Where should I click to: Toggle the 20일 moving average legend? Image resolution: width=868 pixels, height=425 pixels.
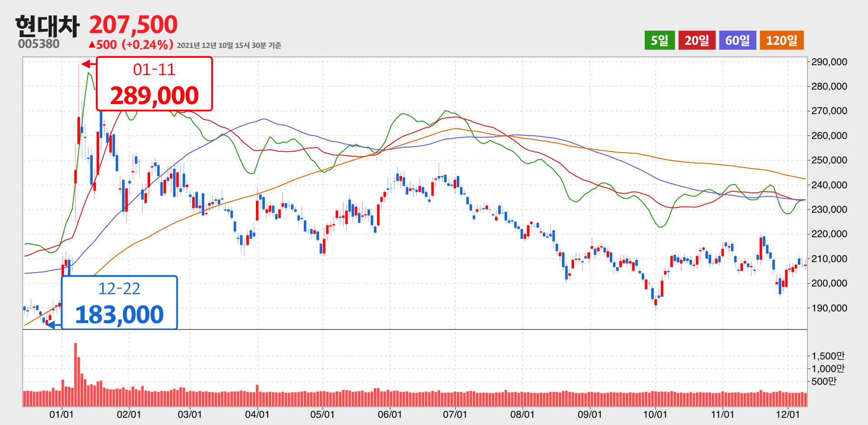(697, 40)
